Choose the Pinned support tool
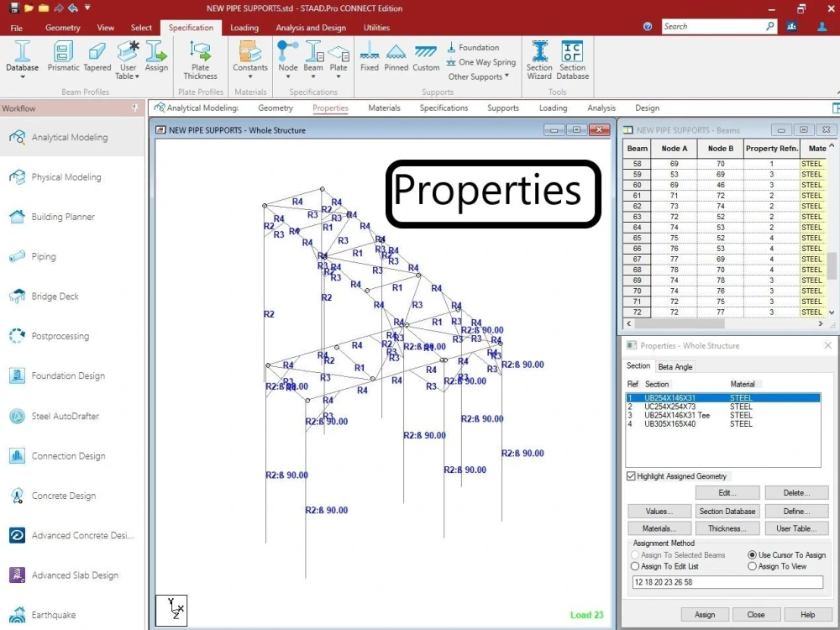The height and width of the screenshot is (630, 840). click(x=396, y=56)
